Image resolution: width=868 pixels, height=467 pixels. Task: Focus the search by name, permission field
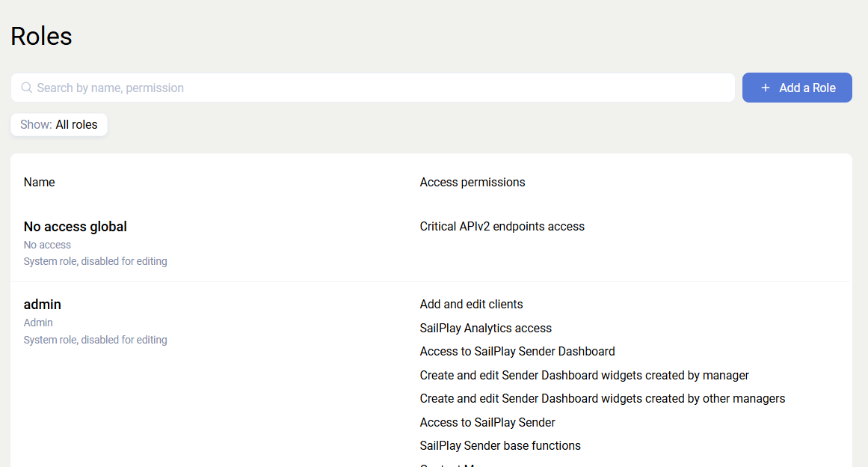point(374,88)
